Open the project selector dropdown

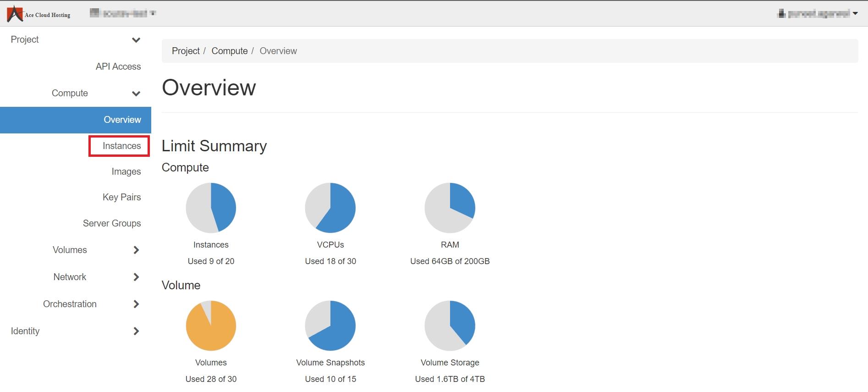[123, 13]
